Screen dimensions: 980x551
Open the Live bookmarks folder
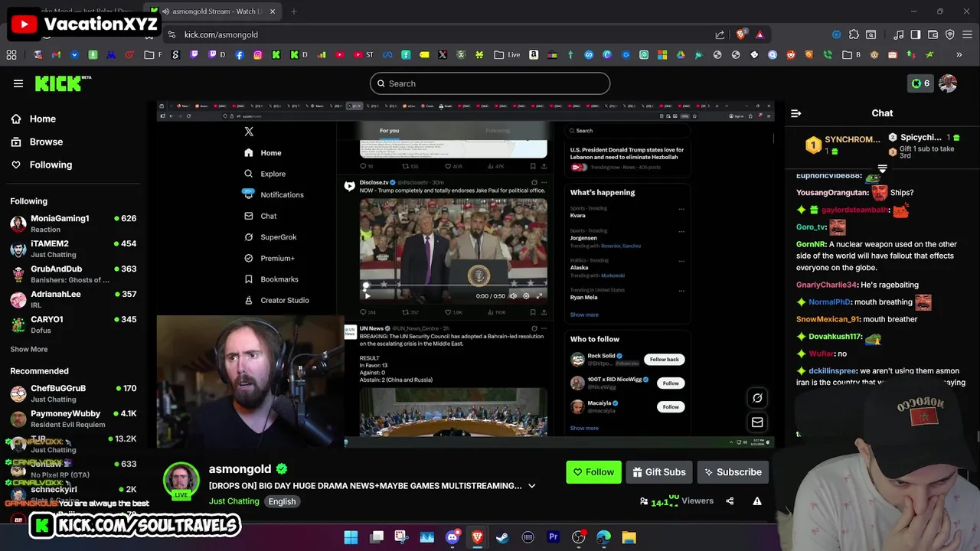507,55
